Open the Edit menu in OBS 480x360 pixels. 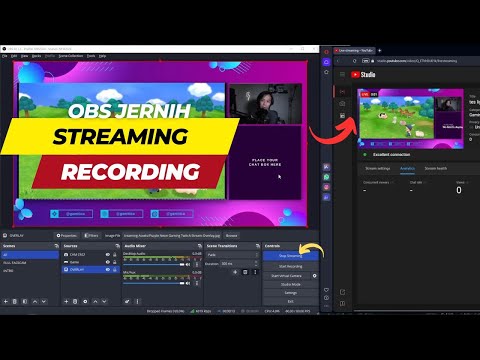point(14,56)
